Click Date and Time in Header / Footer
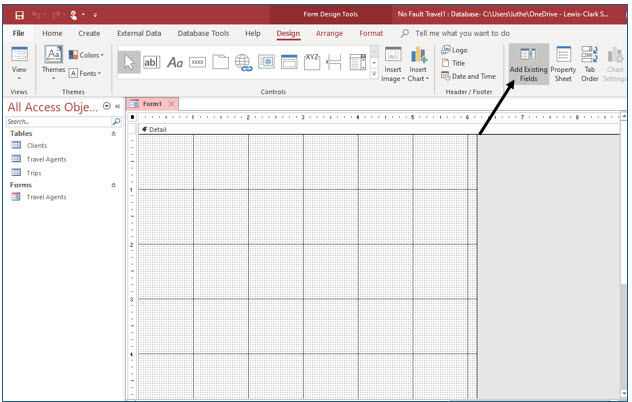Image resolution: width=632 pixels, height=402 pixels. [x=468, y=76]
